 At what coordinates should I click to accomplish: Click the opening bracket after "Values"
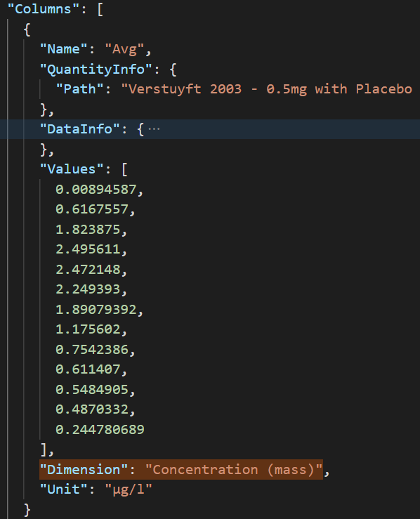[124, 169]
